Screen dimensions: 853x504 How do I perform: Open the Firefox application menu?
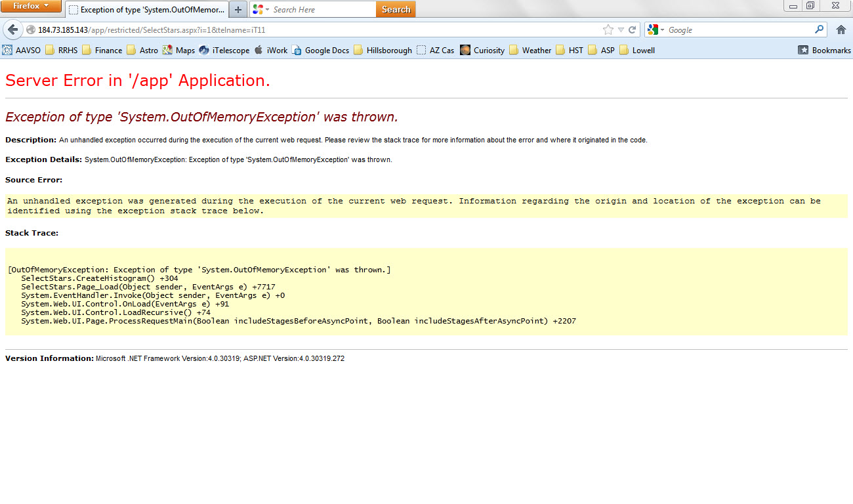[31, 6]
